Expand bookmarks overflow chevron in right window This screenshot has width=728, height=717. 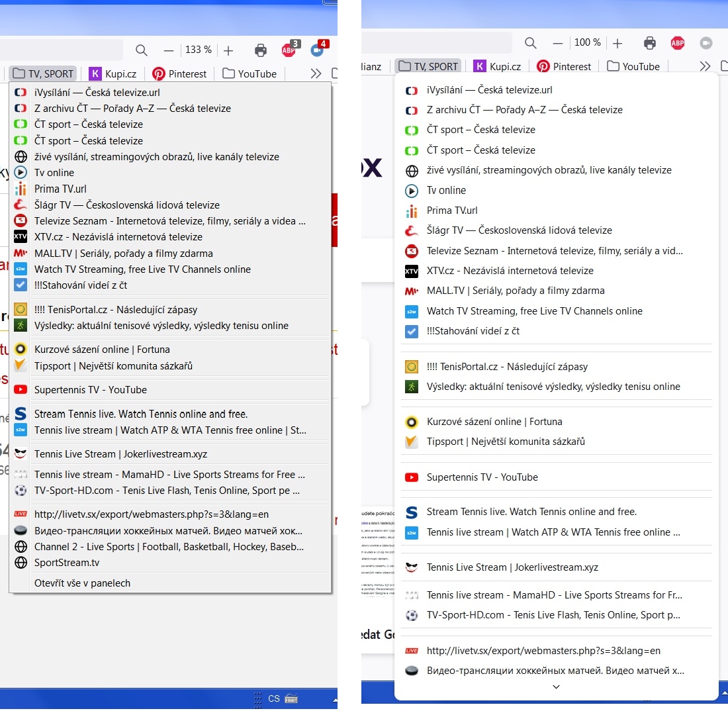click(705, 66)
